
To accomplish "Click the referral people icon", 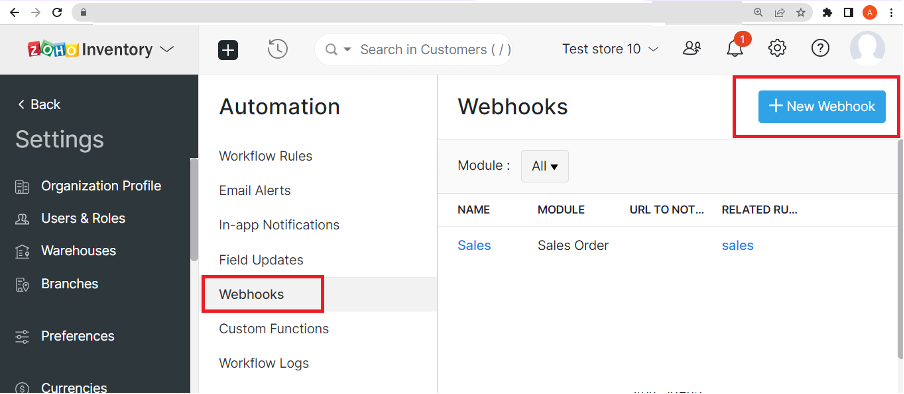I will point(691,49).
